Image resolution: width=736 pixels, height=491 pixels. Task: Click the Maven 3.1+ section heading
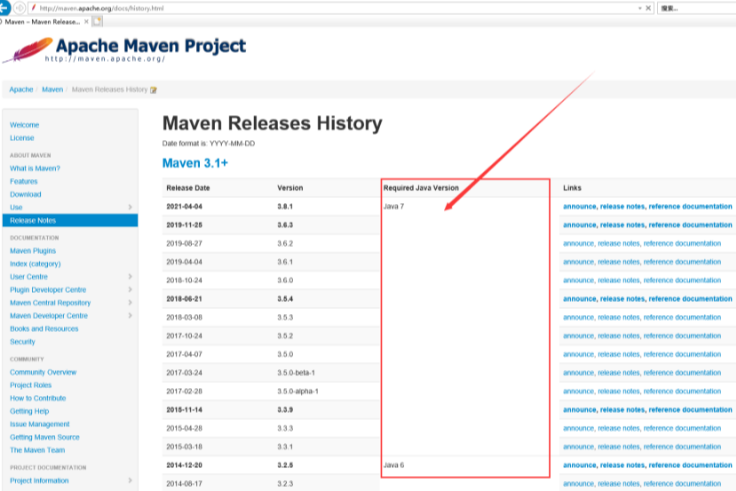195,163
